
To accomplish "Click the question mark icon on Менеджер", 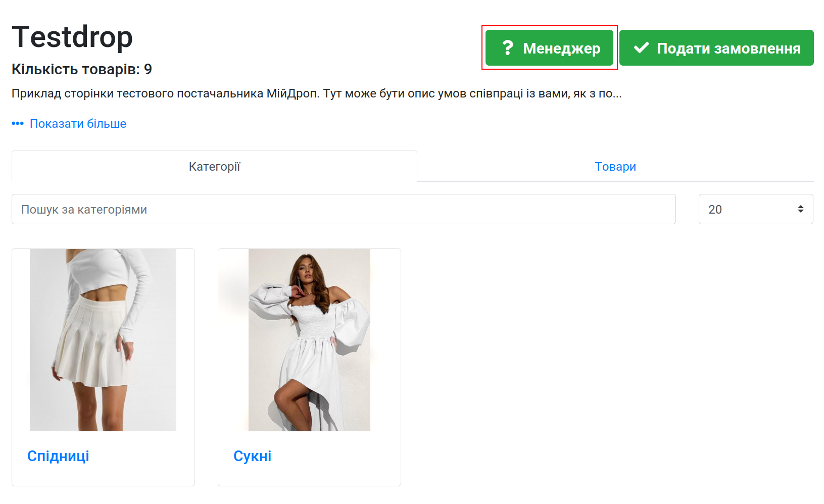I will tap(508, 48).
